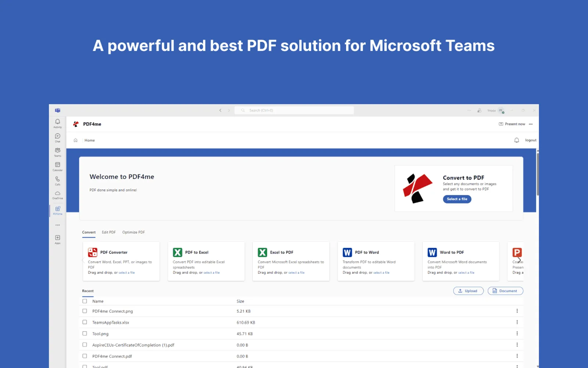
Task: Check the PDF4me Connect.pdf row checkbox
Action: point(85,356)
